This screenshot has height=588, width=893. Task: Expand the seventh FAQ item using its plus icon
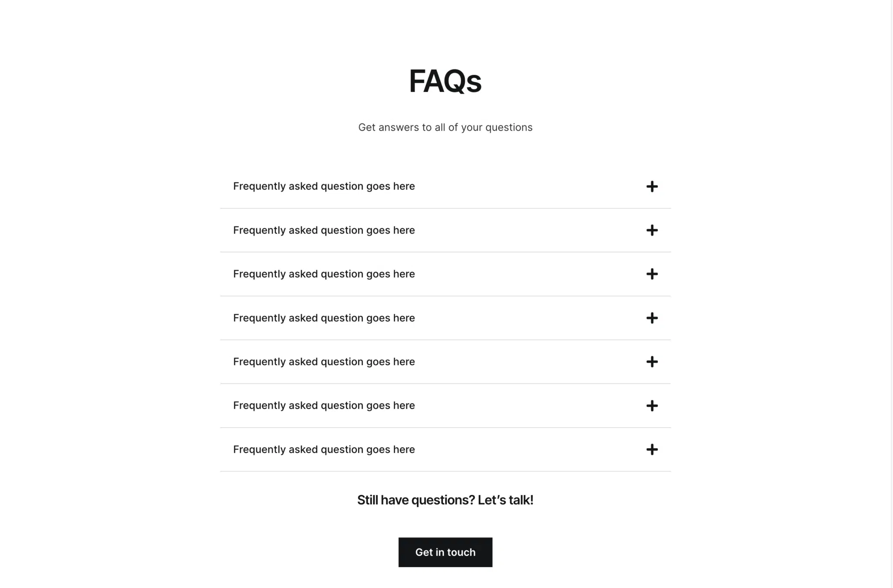coord(652,449)
